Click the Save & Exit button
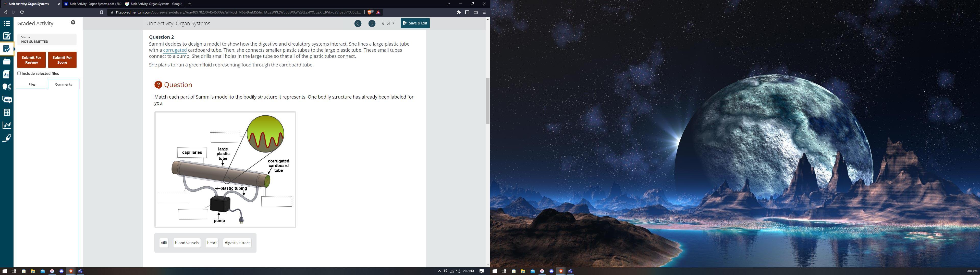The width and height of the screenshot is (980, 275). pyautogui.click(x=415, y=23)
